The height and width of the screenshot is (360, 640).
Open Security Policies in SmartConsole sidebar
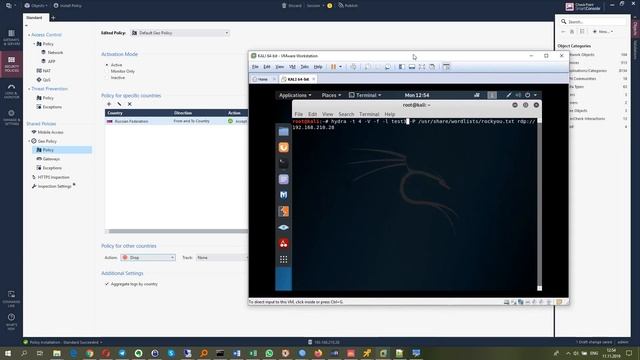[x=11, y=64]
